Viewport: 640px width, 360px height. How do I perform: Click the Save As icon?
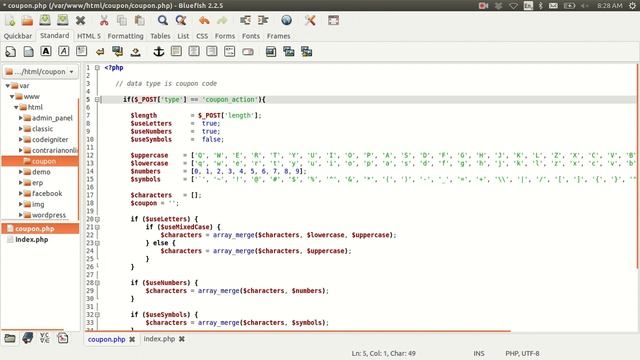point(62,20)
